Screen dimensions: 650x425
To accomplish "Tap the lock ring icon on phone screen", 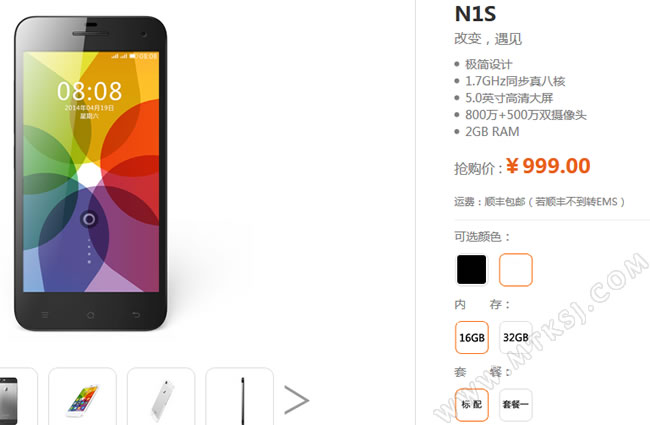I will click(89, 219).
